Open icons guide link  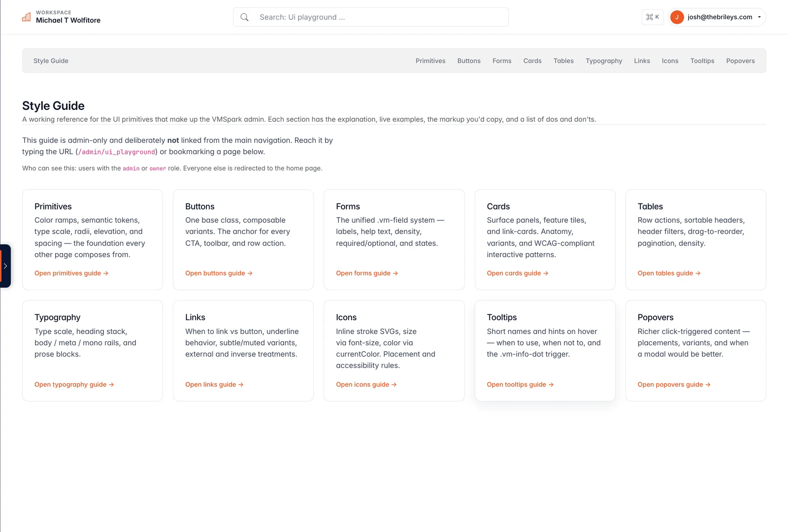(366, 385)
